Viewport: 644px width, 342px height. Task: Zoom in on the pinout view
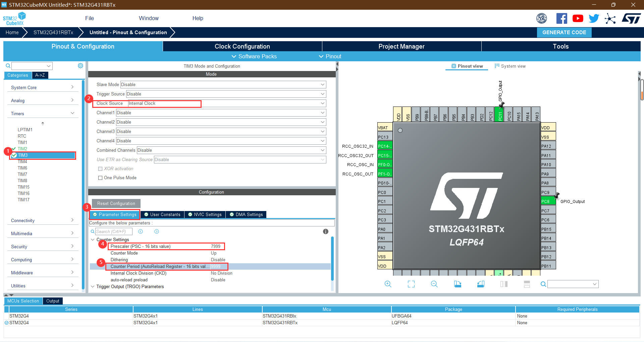[x=388, y=284]
